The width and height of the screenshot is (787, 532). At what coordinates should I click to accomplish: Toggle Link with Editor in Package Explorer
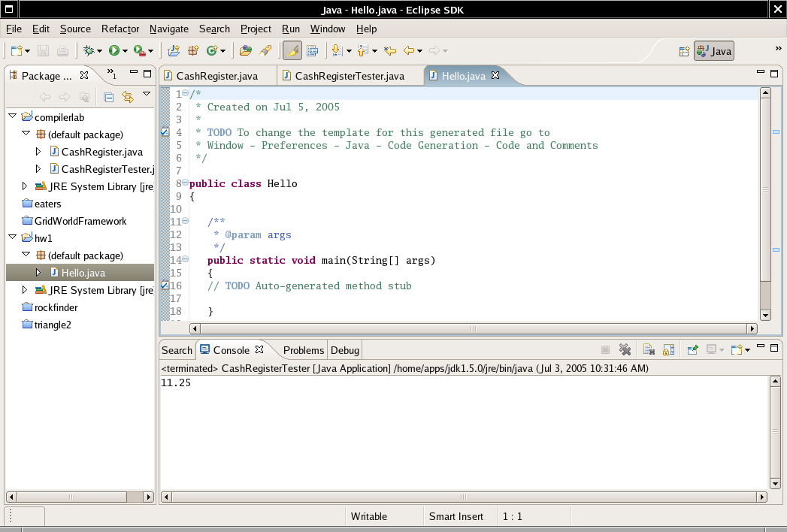pos(127,97)
